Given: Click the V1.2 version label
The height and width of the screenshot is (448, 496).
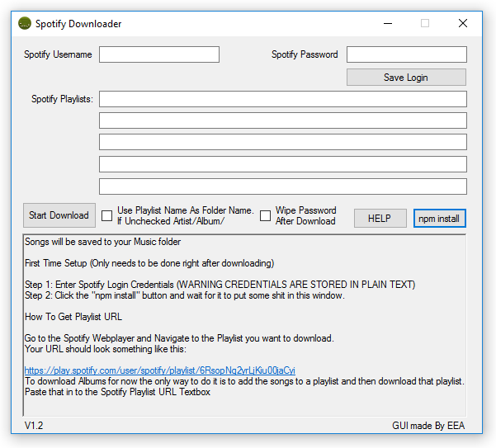Looking at the screenshot, I should click(x=34, y=426).
